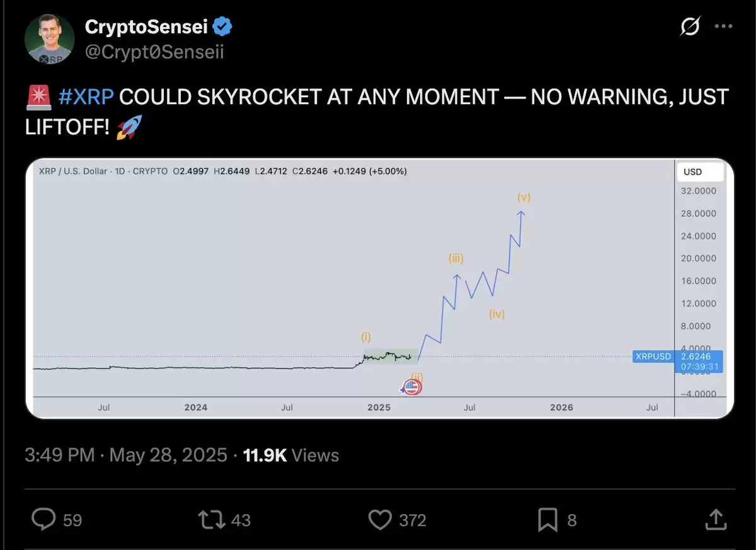
Task: Click the XRPUSD price tag label
Action: pos(653,357)
